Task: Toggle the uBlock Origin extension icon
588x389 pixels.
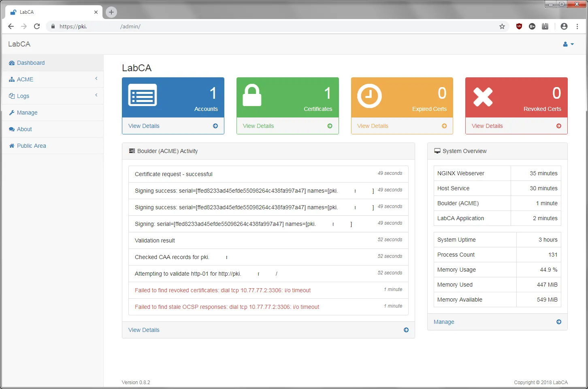Action: tap(519, 26)
